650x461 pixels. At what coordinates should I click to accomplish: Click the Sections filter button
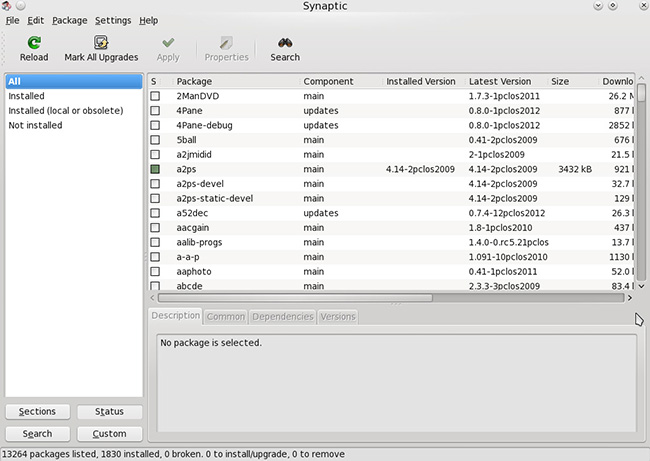pos(37,412)
